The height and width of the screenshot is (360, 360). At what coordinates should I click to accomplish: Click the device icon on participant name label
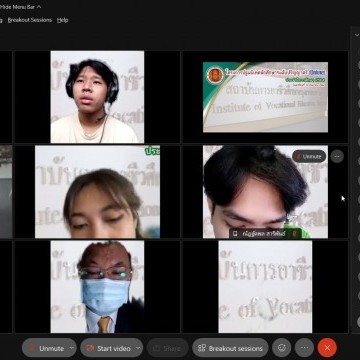point(235,234)
